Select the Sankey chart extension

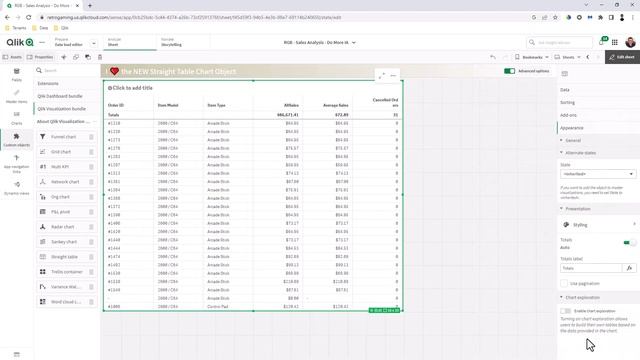pyautogui.click(x=67, y=242)
